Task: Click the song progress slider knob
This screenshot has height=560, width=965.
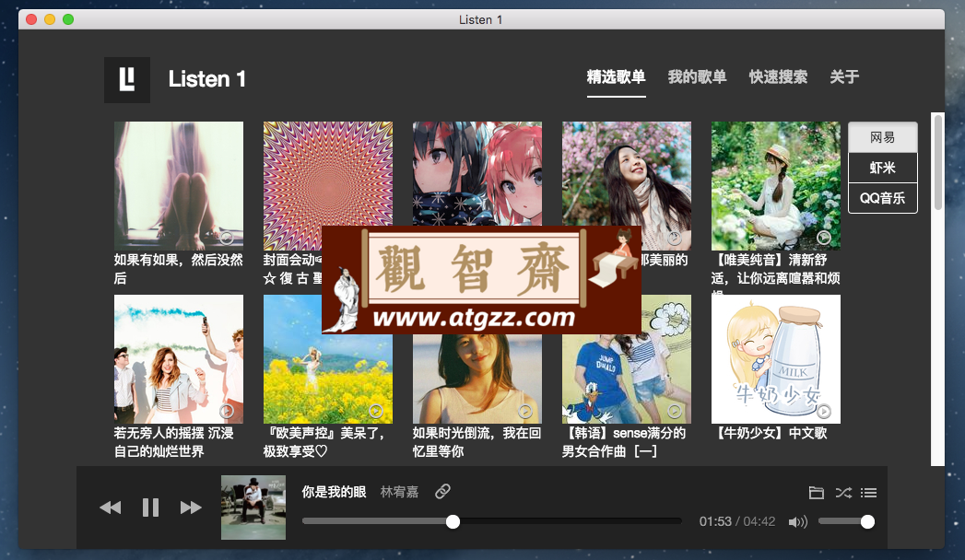Action: pos(453,522)
